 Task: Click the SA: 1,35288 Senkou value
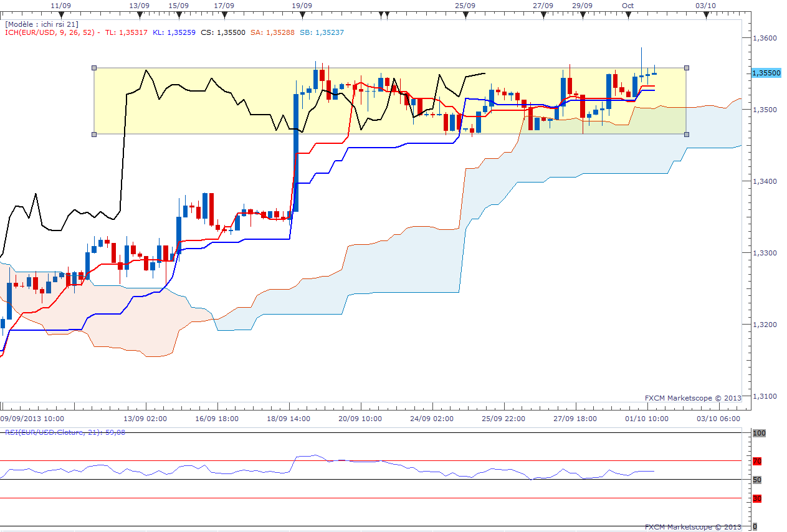click(272, 32)
